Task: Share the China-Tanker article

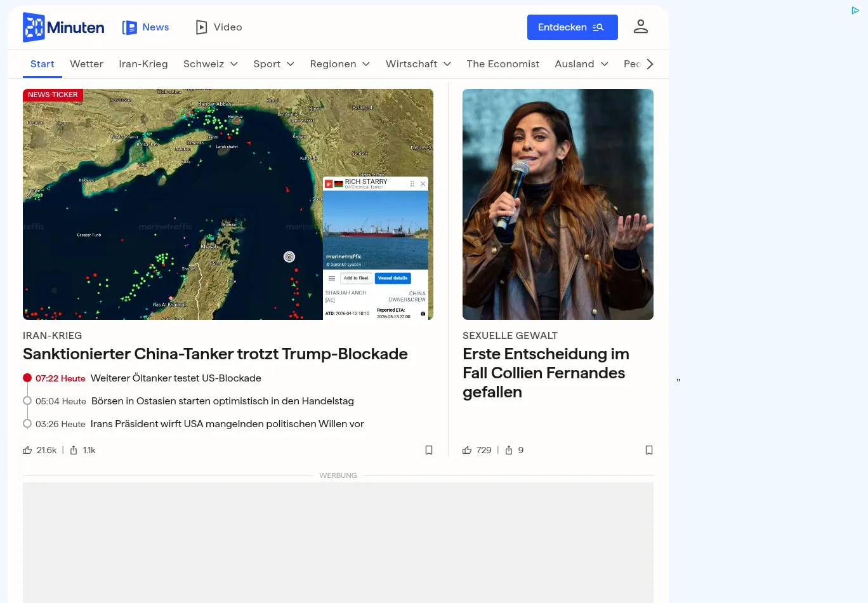Action: [74, 450]
